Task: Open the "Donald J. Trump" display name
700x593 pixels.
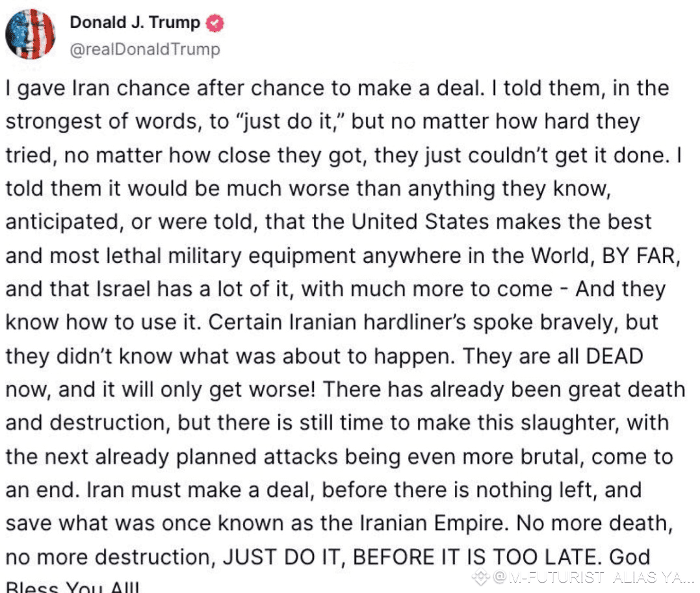Action: point(135,23)
